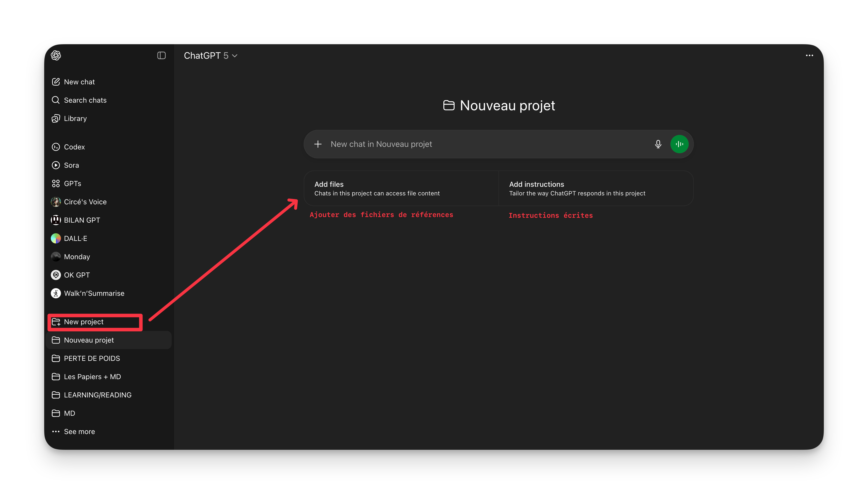Click the plus attach button in prompt box

(318, 144)
